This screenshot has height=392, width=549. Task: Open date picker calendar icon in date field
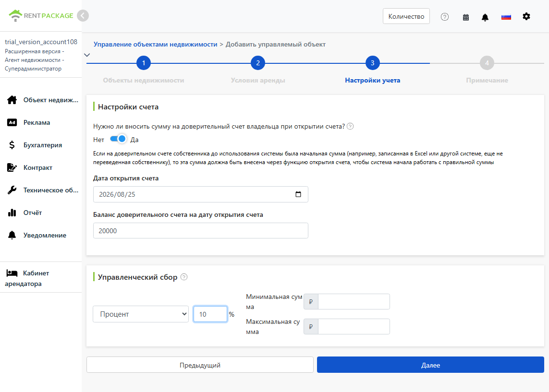[298, 194]
